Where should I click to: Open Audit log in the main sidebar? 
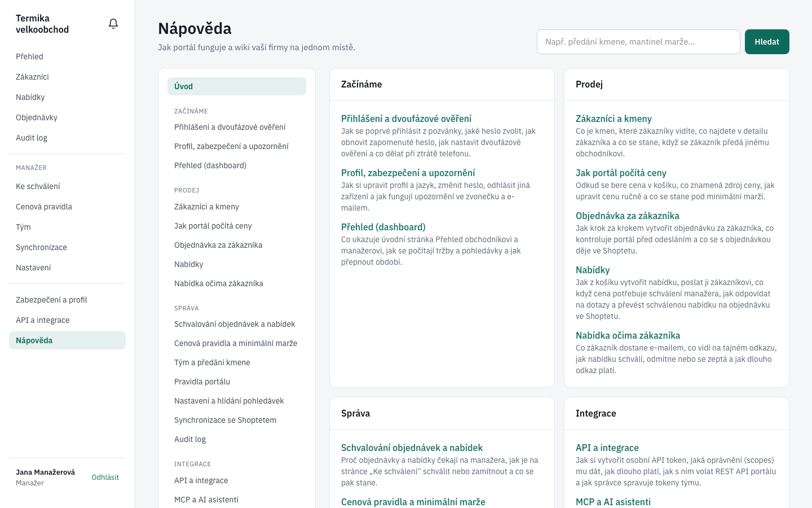(67, 138)
